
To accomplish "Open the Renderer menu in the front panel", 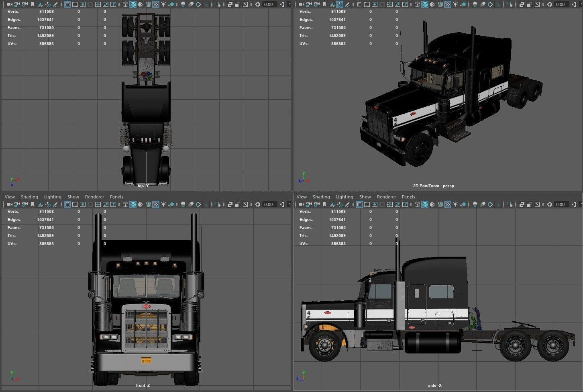I will [x=94, y=197].
